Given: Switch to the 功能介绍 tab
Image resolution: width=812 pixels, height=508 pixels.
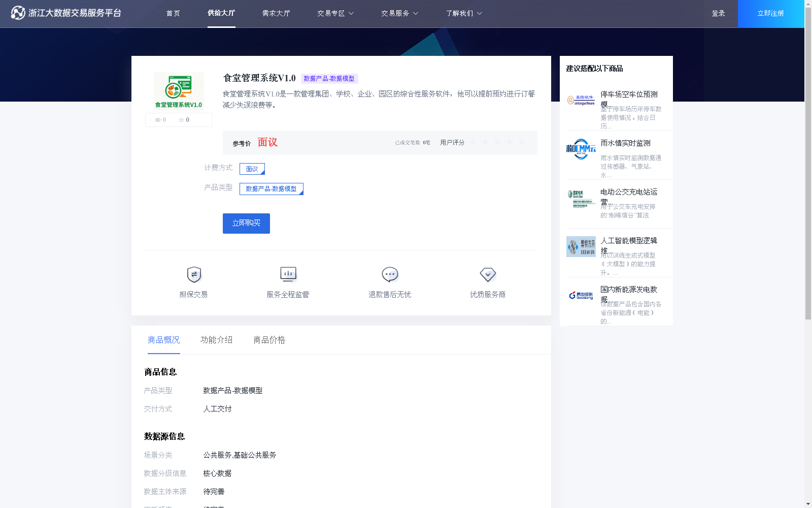Looking at the screenshot, I should coord(216,340).
